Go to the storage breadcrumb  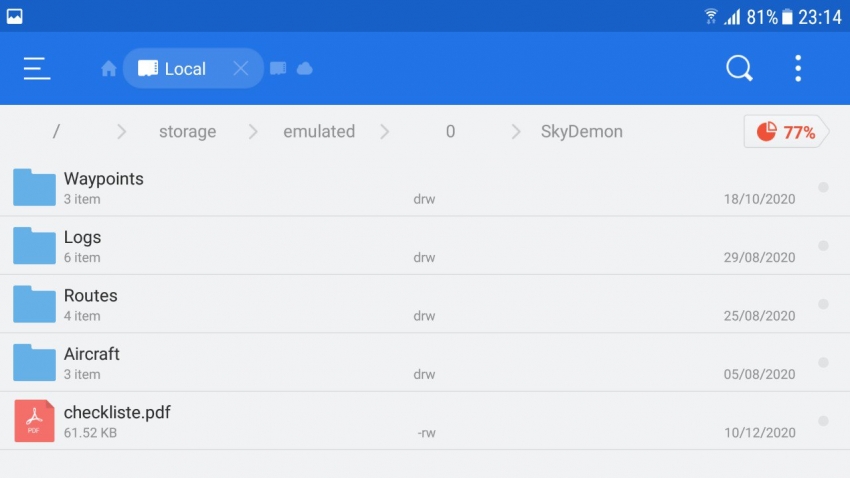pos(187,132)
